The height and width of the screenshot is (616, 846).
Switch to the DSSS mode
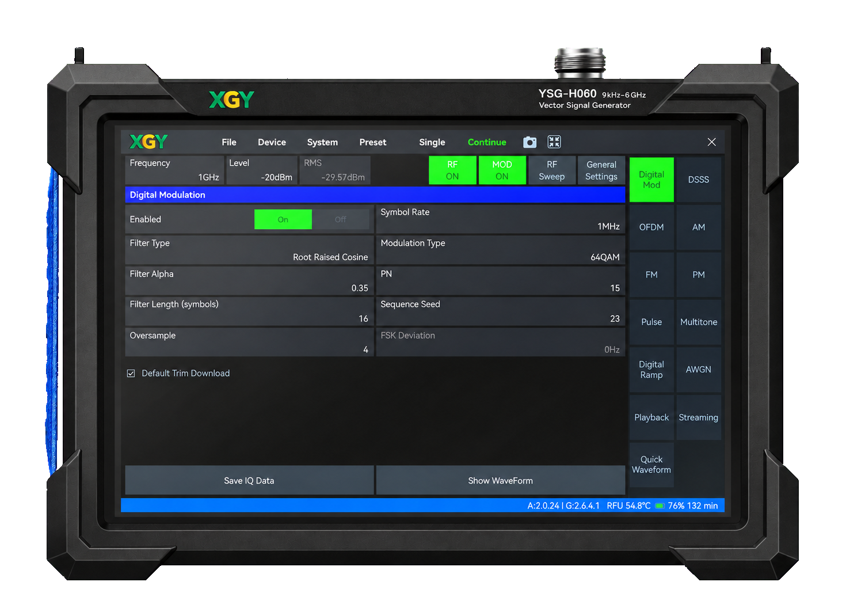[x=699, y=180]
